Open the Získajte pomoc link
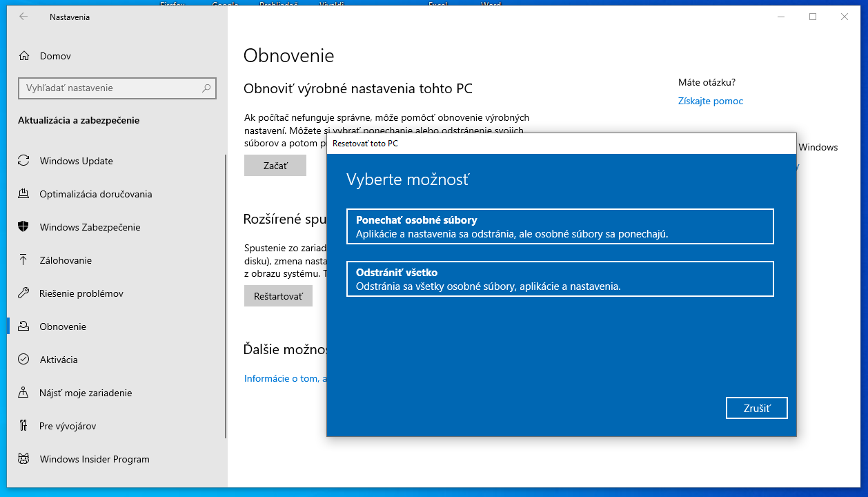Screen dimensions: 868x497 pos(710,101)
